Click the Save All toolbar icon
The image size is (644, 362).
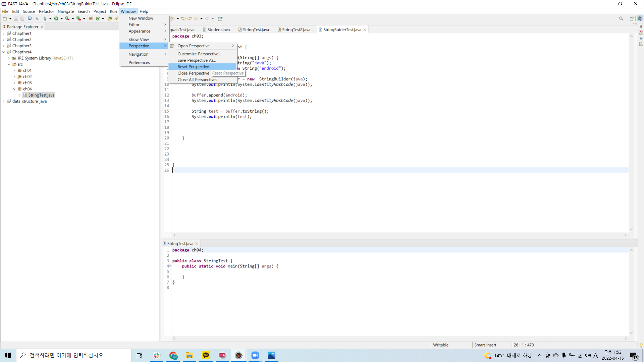(x=22, y=19)
